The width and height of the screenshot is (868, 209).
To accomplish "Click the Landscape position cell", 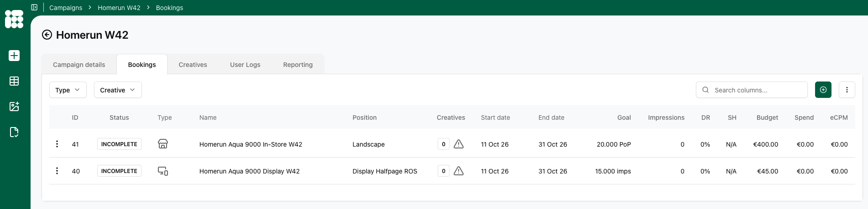I will 369,144.
